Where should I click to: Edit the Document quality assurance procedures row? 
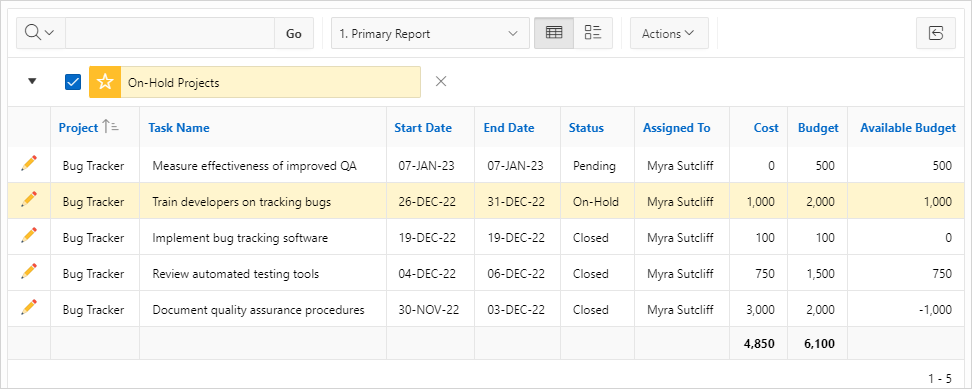click(x=29, y=307)
